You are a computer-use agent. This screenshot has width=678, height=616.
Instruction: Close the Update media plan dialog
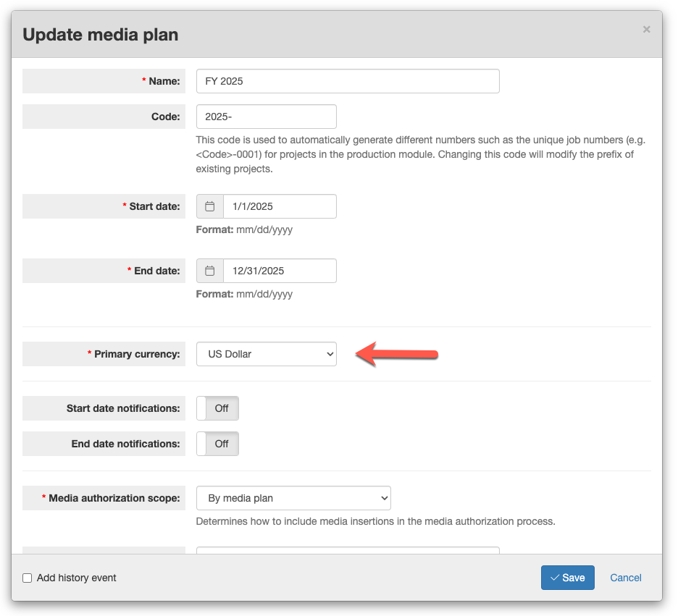(x=646, y=30)
